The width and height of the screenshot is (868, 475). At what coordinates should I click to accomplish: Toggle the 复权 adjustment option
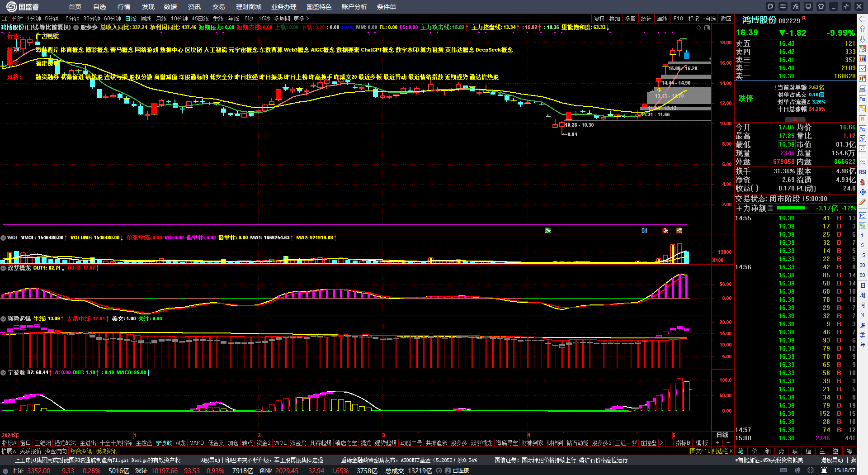pos(599,19)
